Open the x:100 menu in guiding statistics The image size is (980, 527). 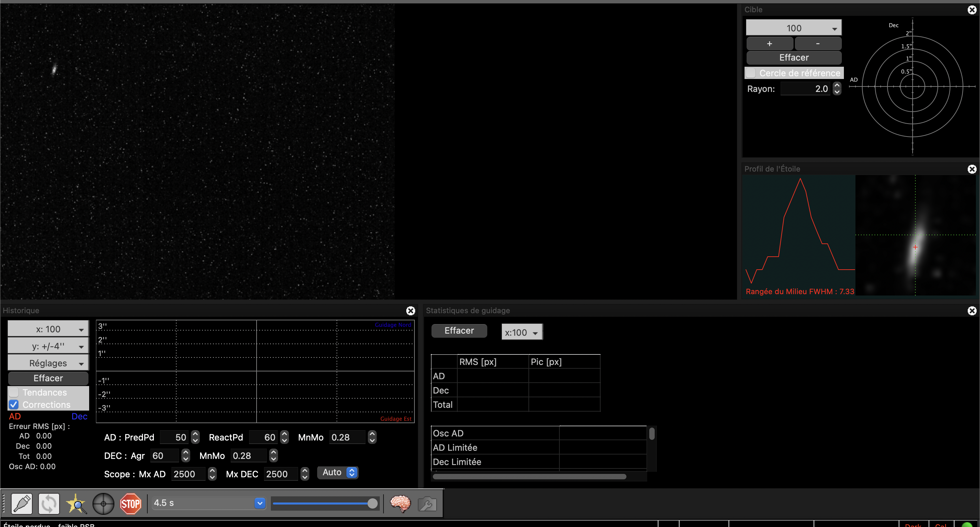point(522,332)
